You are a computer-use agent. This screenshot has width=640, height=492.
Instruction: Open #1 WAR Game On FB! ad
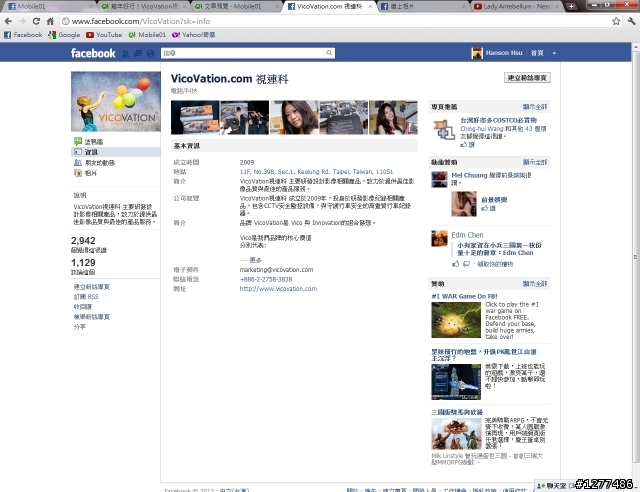(464, 296)
